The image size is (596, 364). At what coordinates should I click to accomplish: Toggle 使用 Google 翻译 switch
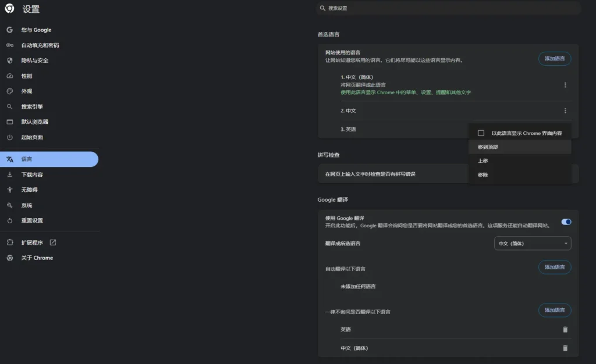(x=566, y=222)
